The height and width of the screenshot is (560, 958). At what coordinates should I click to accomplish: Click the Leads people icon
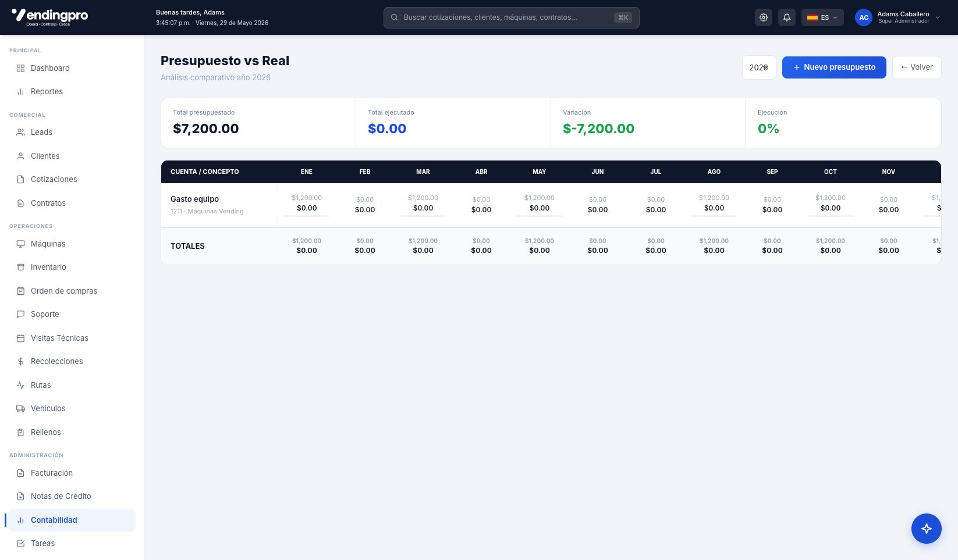(x=20, y=132)
